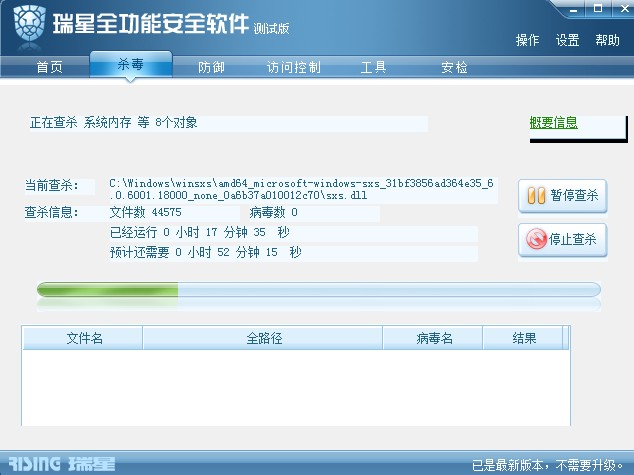Switch to the 首页 tab
This screenshot has height=475, width=634.
pyautogui.click(x=49, y=67)
